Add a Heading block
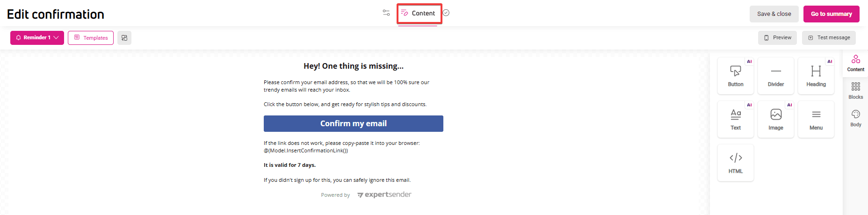The width and height of the screenshot is (868, 215). pyautogui.click(x=816, y=76)
